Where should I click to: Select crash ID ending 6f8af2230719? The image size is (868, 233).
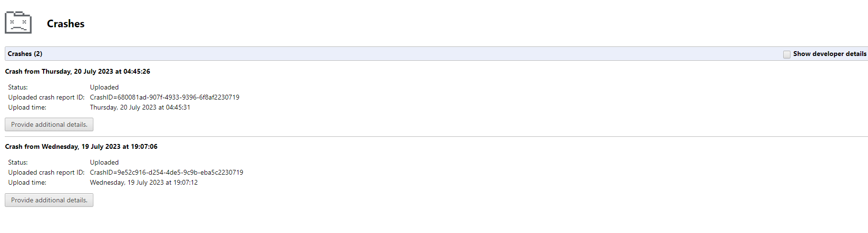pyautogui.click(x=165, y=97)
